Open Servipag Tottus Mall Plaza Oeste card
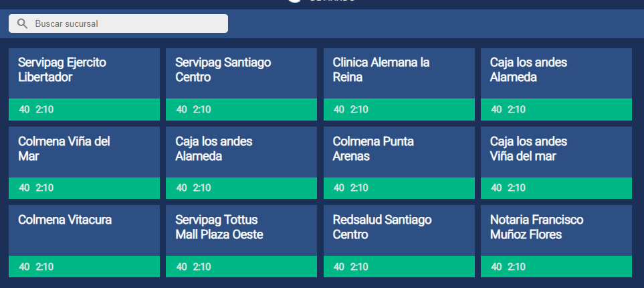 coord(241,241)
